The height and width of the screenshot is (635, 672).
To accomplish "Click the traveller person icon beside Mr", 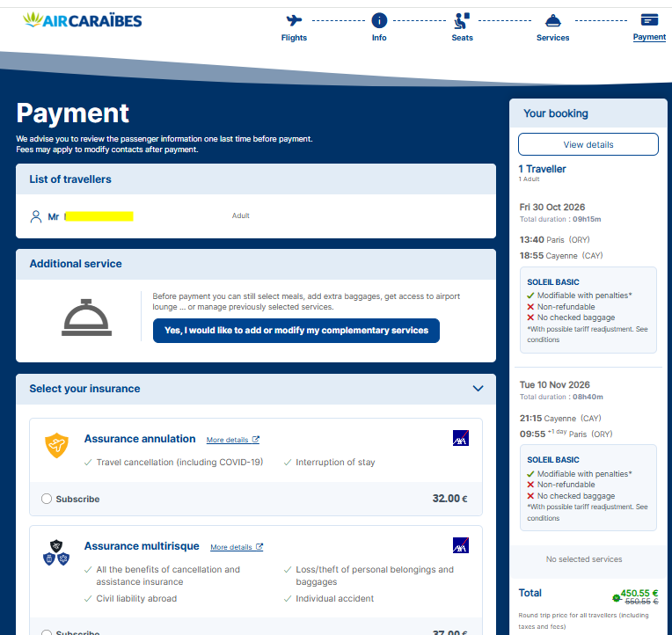I will [x=36, y=216].
